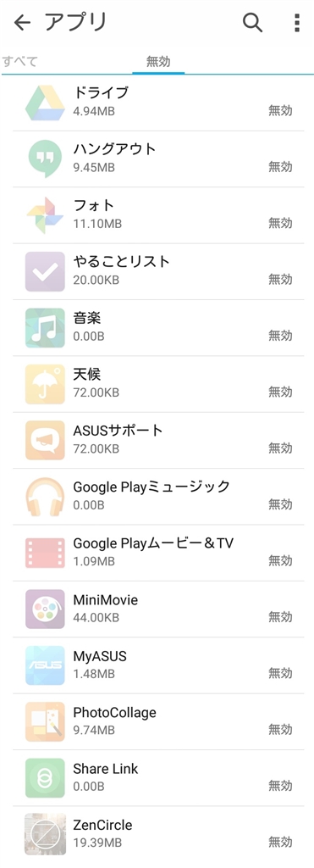
Task: Tap the back arrow icon
Action: pyautogui.click(x=22, y=23)
